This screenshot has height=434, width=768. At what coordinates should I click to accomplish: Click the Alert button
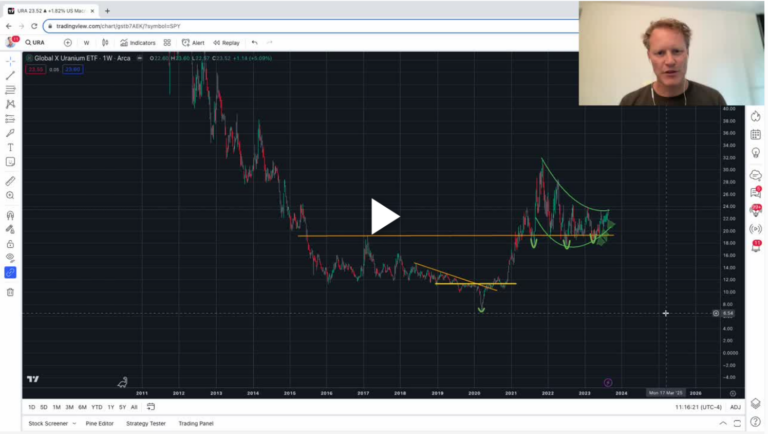pyautogui.click(x=193, y=43)
